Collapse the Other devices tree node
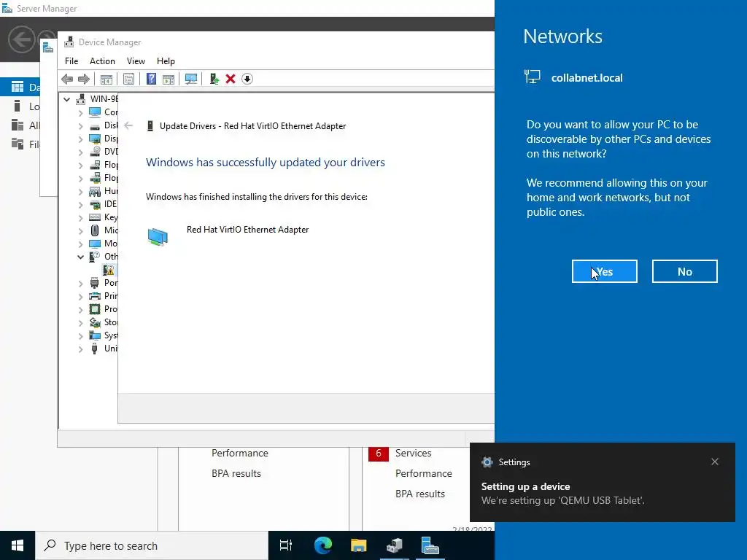 [x=80, y=257]
